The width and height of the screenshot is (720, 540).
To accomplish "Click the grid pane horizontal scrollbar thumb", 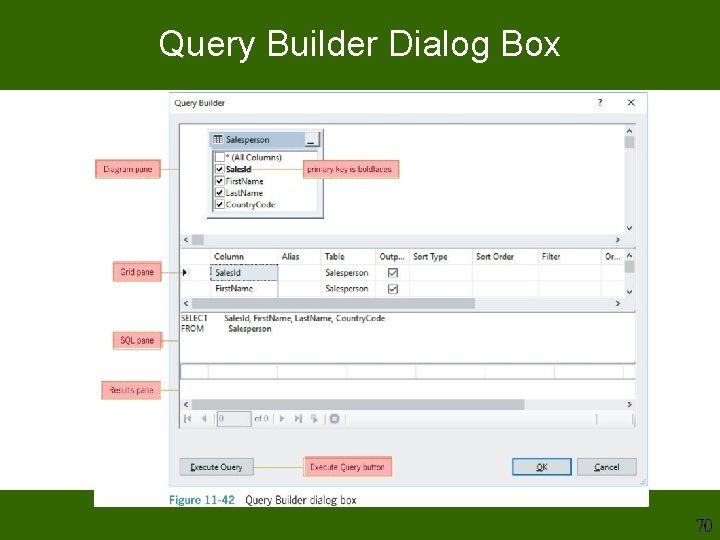I will pos(333,304).
